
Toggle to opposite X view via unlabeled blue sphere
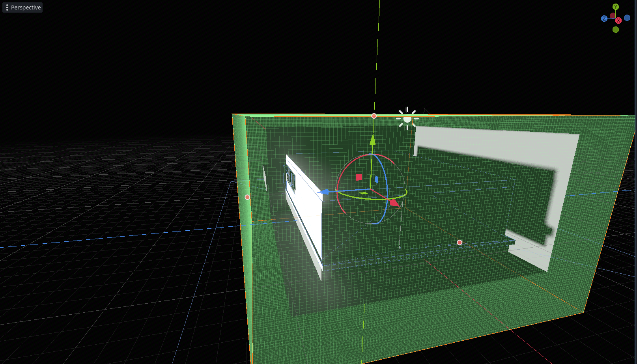click(627, 18)
